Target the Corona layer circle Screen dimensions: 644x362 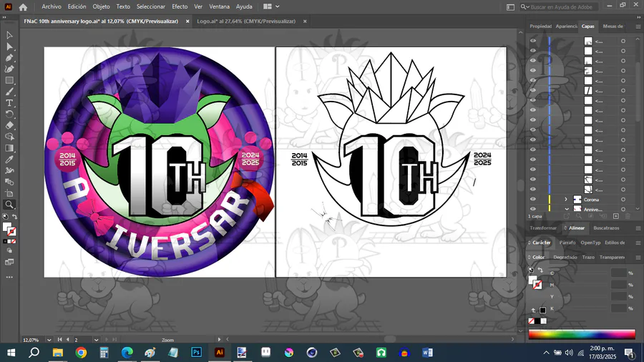623,200
